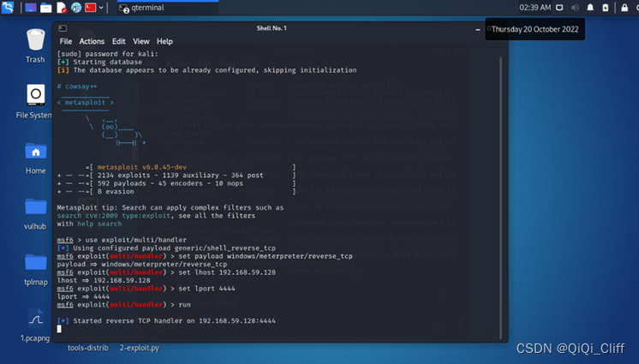Screen dimensions: 639x364
Task: Minimize the Shell No. 1 window
Action: 478,29
